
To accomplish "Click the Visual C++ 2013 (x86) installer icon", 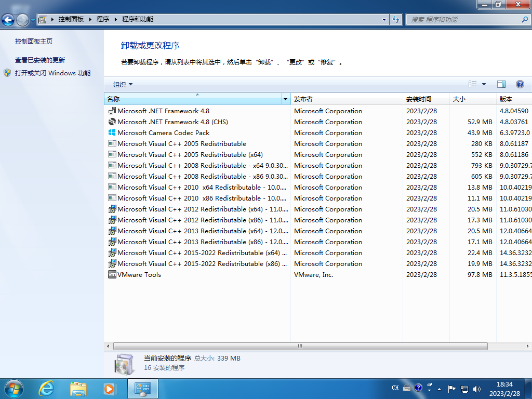I will (112, 242).
